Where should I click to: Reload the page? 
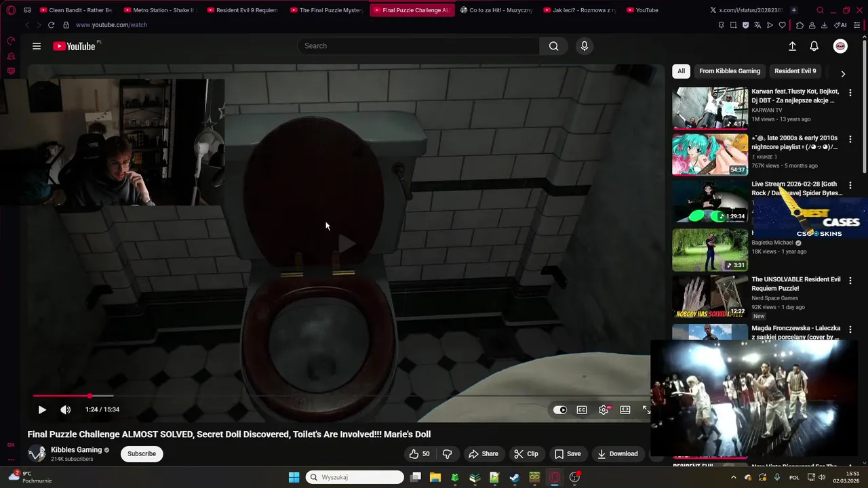pos(51,25)
